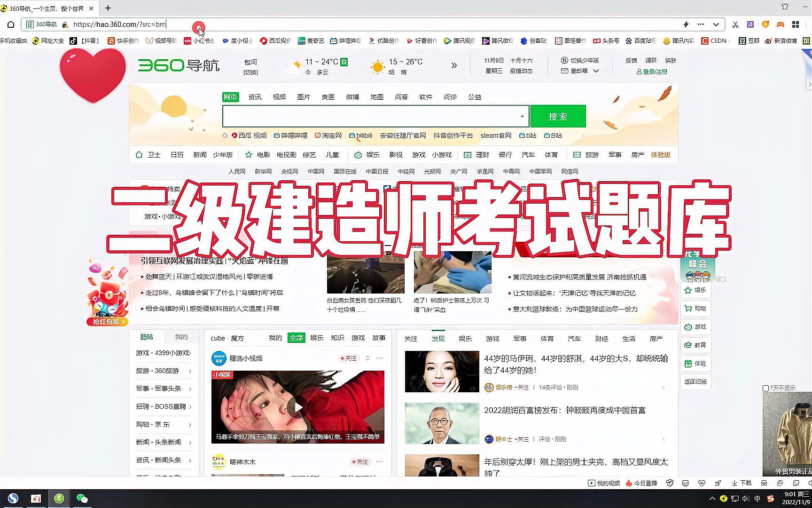Open the 教育 education panel in right sidebar
Screen dimensions: 812x508
click(696, 345)
